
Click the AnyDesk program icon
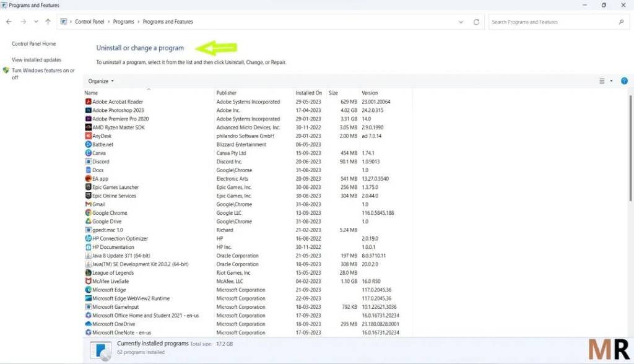(88, 136)
